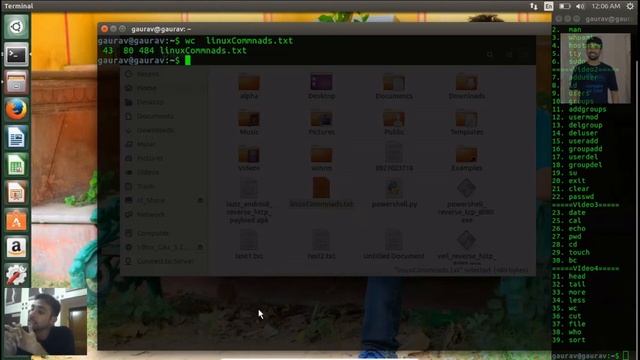
Task: Click '13. delgroup' in right terminal
Action: pos(577,125)
